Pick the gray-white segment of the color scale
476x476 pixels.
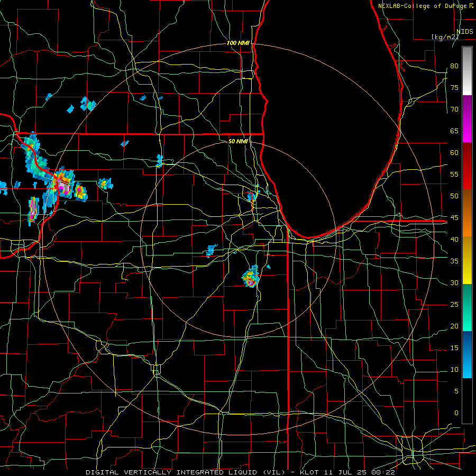pyautogui.click(x=467, y=71)
